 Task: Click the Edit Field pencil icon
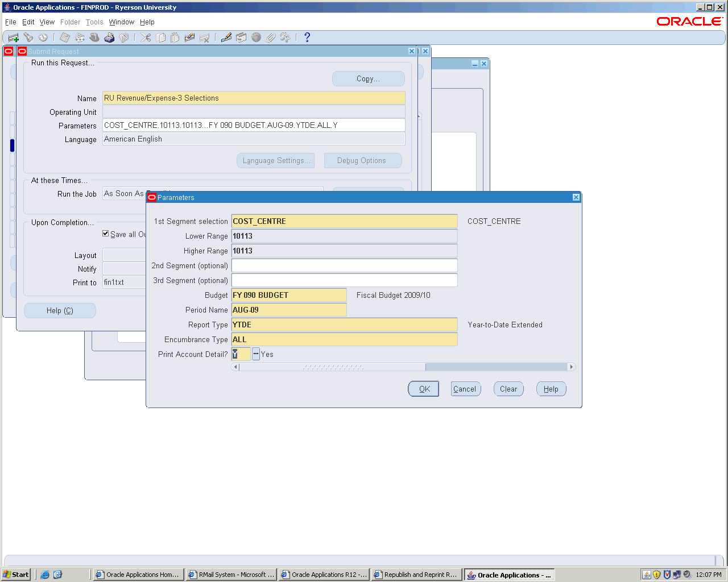click(226, 38)
